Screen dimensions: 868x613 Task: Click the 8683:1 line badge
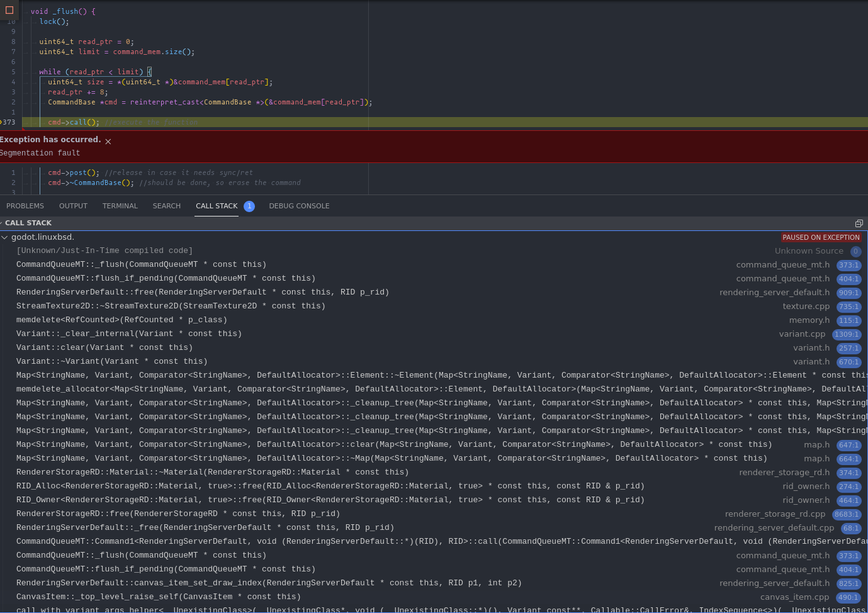tap(847, 514)
